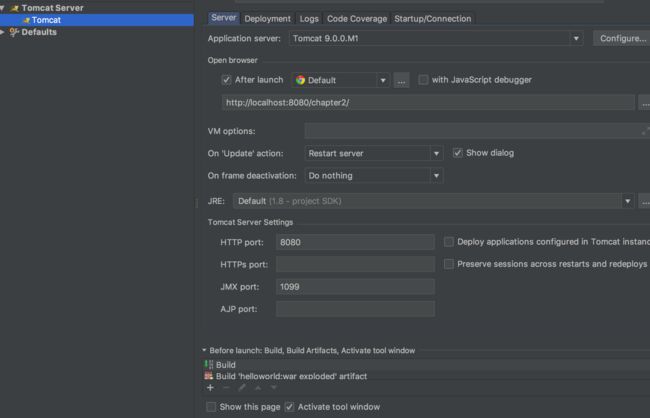
Task: Toggle the Activate tool window checkbox
Action: coord(289,407)
